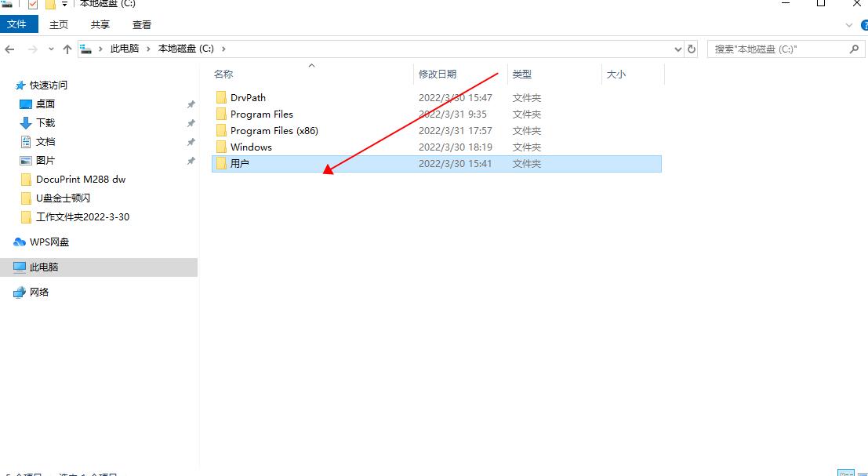Unpin 桌面 using its pin icon
This screenshot has height=476, width=868.
(191, 104)
